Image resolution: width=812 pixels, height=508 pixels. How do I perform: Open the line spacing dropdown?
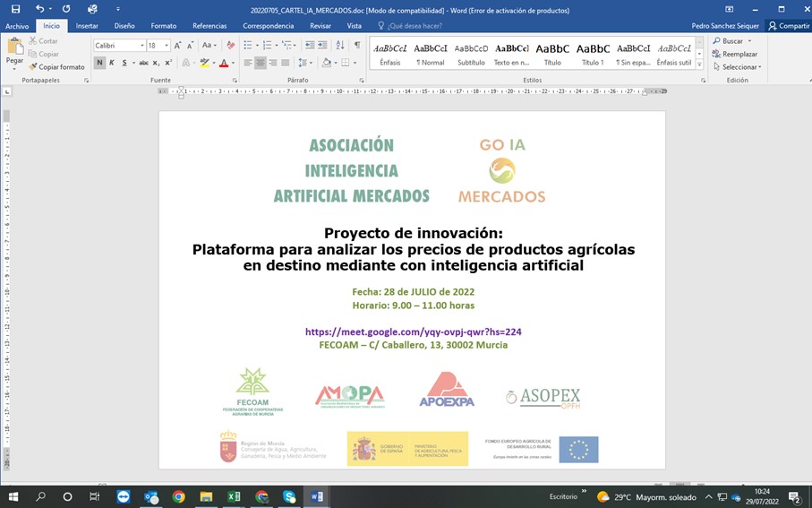[x=305, y=63]
